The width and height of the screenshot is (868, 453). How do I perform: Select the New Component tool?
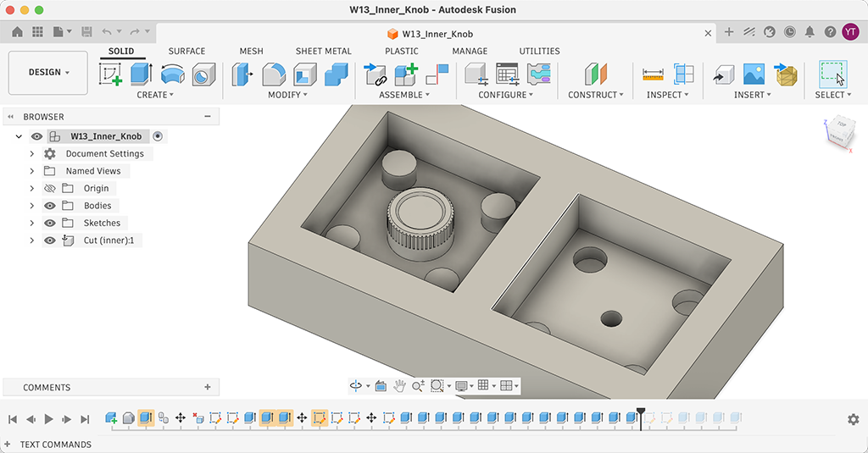(x=406, y=75)
